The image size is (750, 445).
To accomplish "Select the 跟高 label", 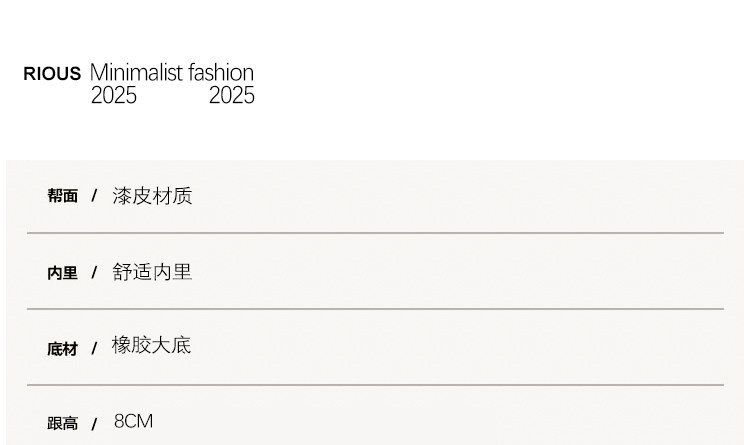I will click(62, 424).
